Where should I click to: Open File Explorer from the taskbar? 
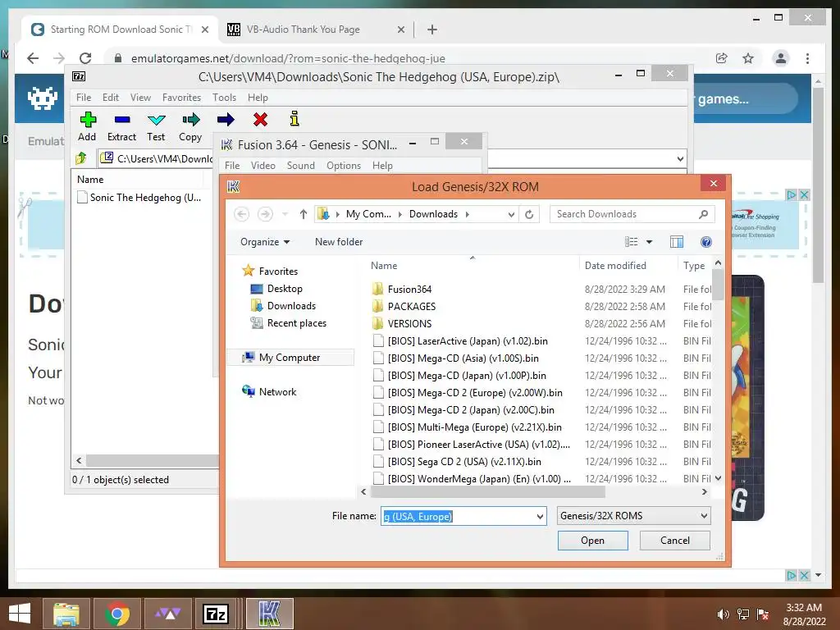[66, 614]
